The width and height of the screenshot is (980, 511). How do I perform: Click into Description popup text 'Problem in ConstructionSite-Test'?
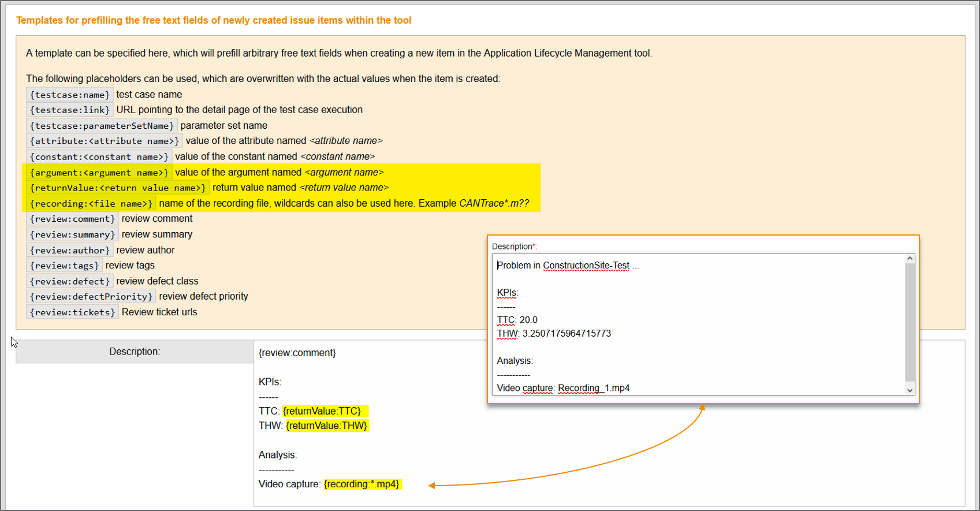click(x=563, y=266)
